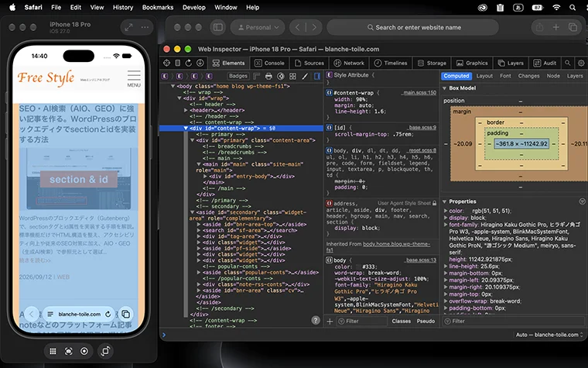Viewport: 588px width, 368px height.
Task: Focus the styles Filter field
Action: click(x=362, y=321)
